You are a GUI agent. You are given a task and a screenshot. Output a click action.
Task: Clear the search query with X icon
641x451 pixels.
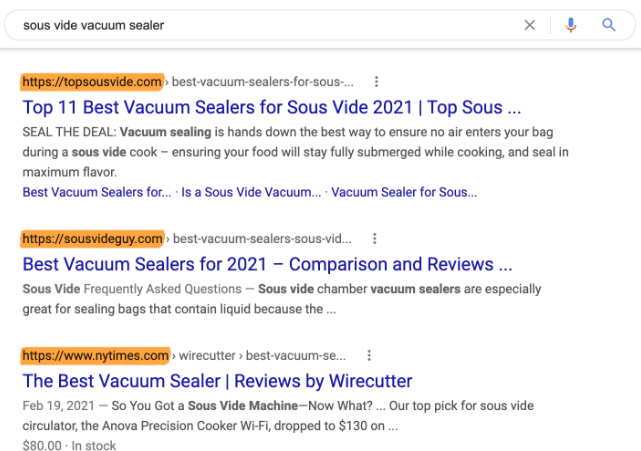(529, 25)
